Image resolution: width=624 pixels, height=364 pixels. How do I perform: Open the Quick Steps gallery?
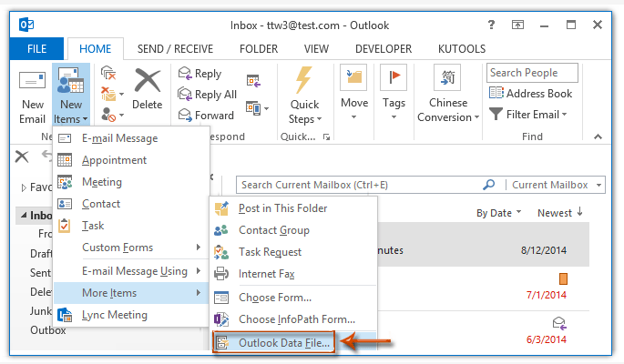point(304,96)
